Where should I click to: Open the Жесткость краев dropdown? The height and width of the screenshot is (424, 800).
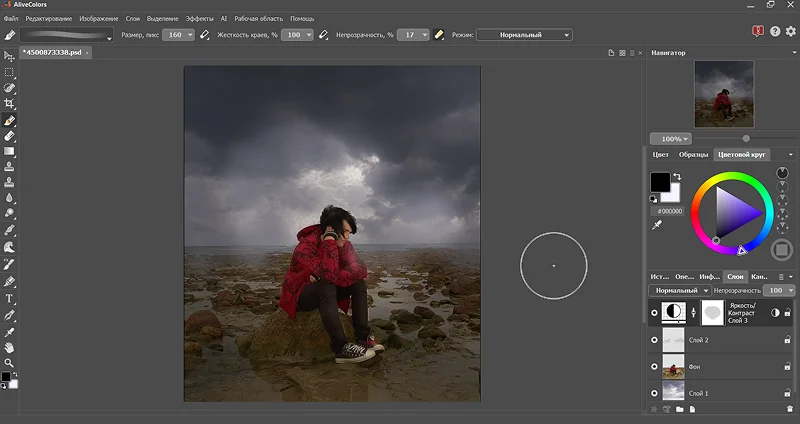[309, 35]
